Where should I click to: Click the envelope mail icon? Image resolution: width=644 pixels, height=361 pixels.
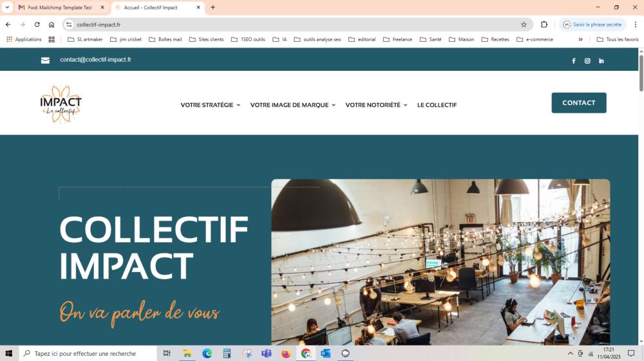click(45, 60)
